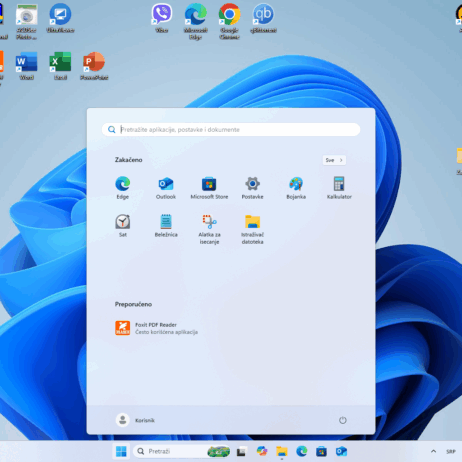
Task: Open File Explorer on the taskbar
Action: 282,451
